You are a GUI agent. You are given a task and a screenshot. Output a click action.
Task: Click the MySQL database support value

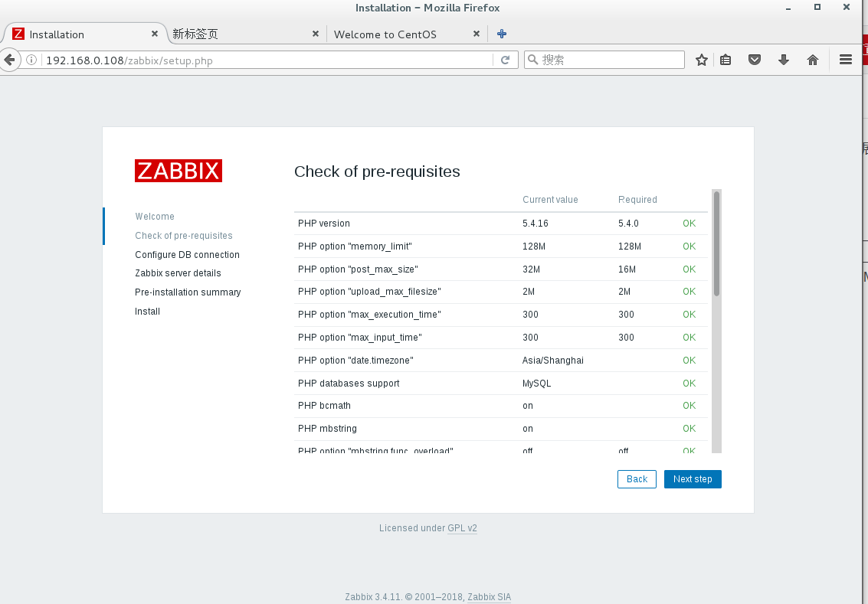point(536,384)
